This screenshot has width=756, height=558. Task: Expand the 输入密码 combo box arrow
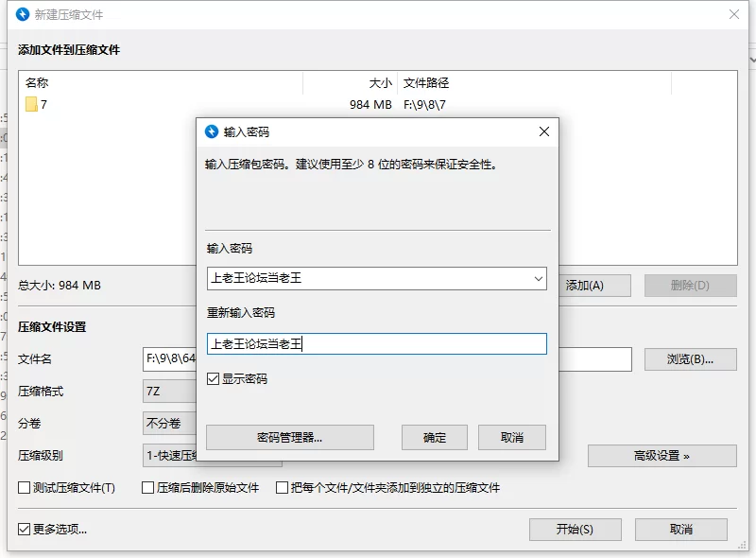pos(538,278)
